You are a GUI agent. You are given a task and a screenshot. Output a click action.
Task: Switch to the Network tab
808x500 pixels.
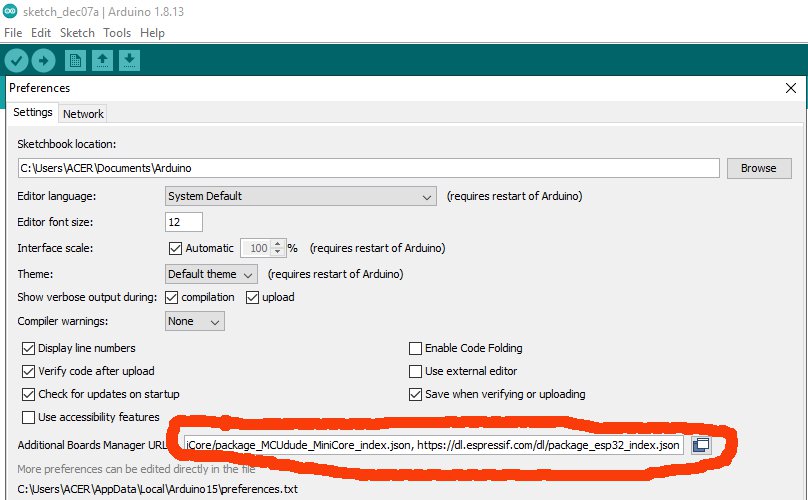tap(83, 114)
